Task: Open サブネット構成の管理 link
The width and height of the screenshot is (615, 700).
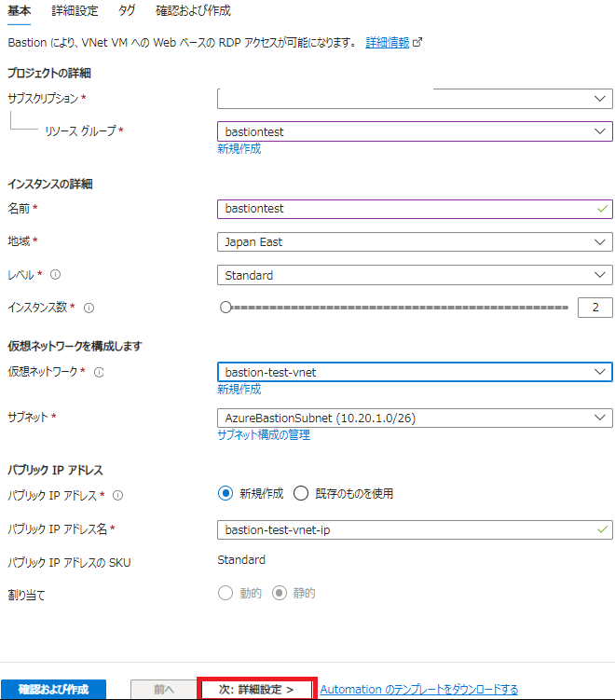Action: pos(264,435)
